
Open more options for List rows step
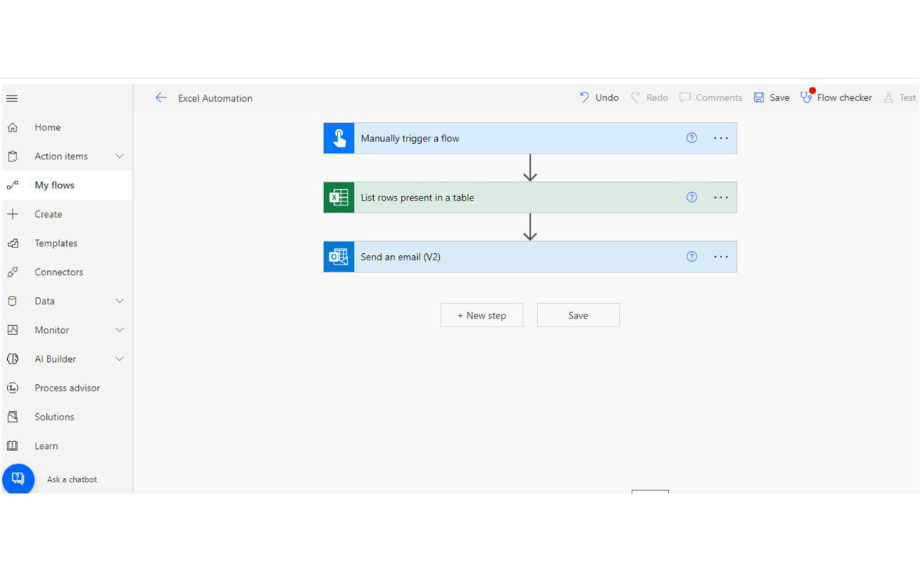[x=721, y=198]
